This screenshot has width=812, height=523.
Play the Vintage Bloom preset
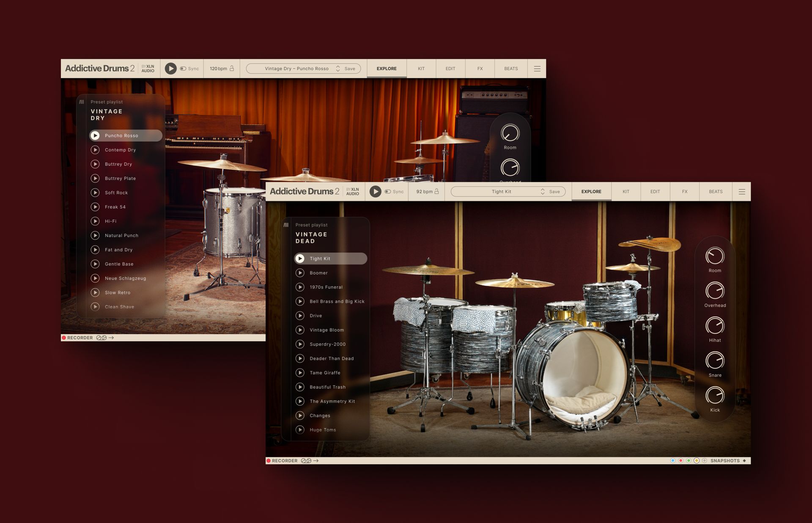[x=300, y=330]
